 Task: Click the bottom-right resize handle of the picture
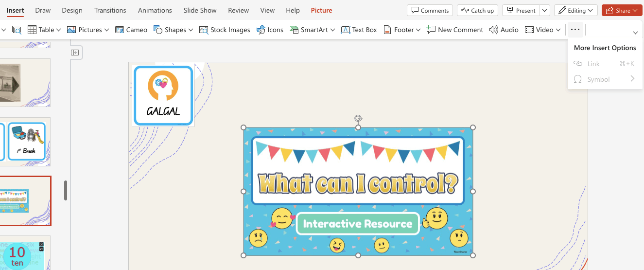(x=473, y=255)
